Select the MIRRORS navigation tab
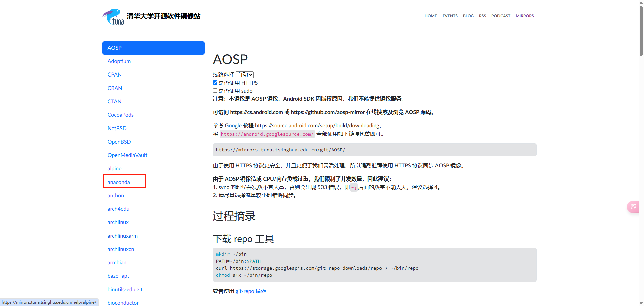 coord(525,16)
